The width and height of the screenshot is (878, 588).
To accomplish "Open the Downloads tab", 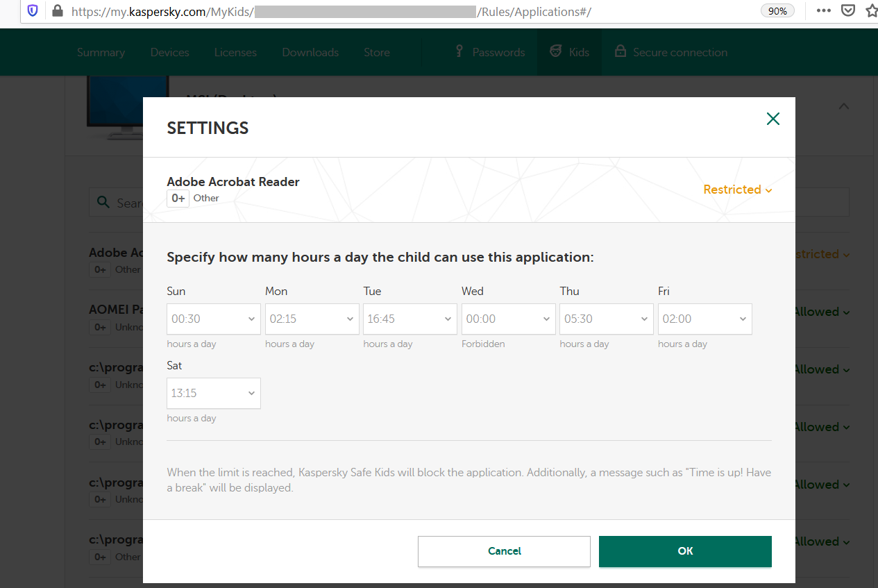I will pyautogui.click(x=310, y=52).
